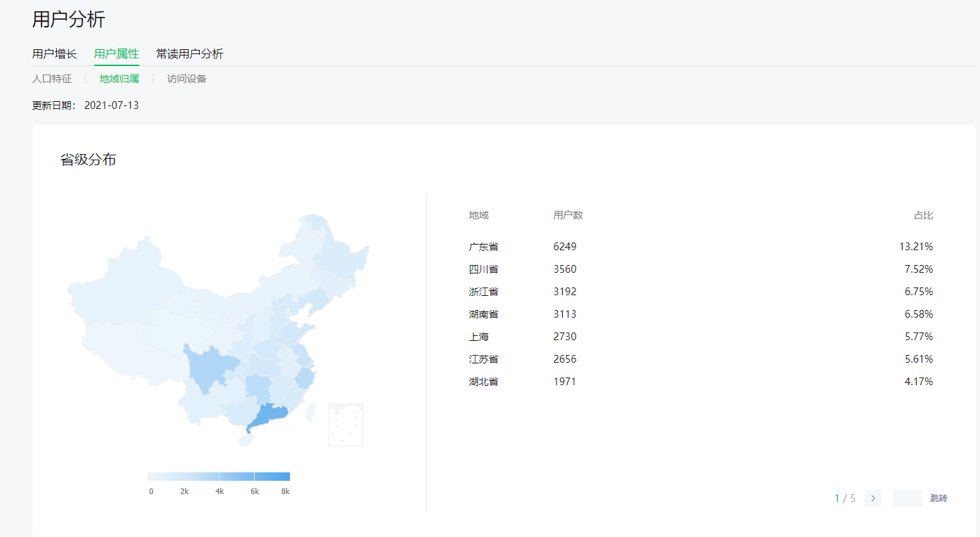Click the 广东省 row in the table
This screenshot has width=980, height=537.
click(484, 247)
